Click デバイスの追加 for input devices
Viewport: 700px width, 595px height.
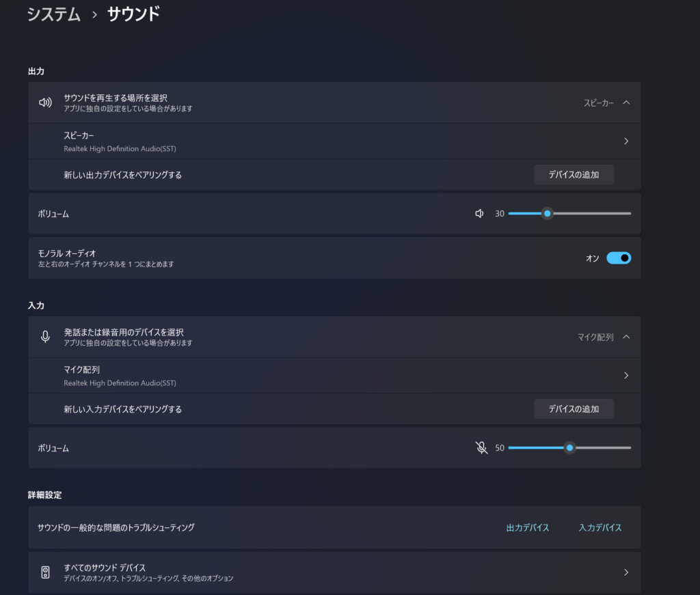tap(574, 409)
